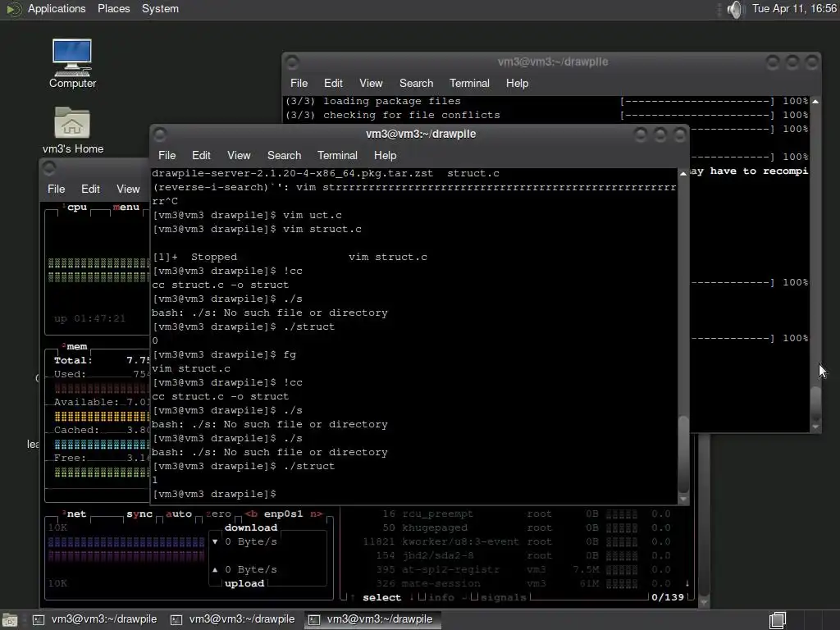Click the mate-session process row
Screen dimensions: 840x630
[x=515, y=583]
